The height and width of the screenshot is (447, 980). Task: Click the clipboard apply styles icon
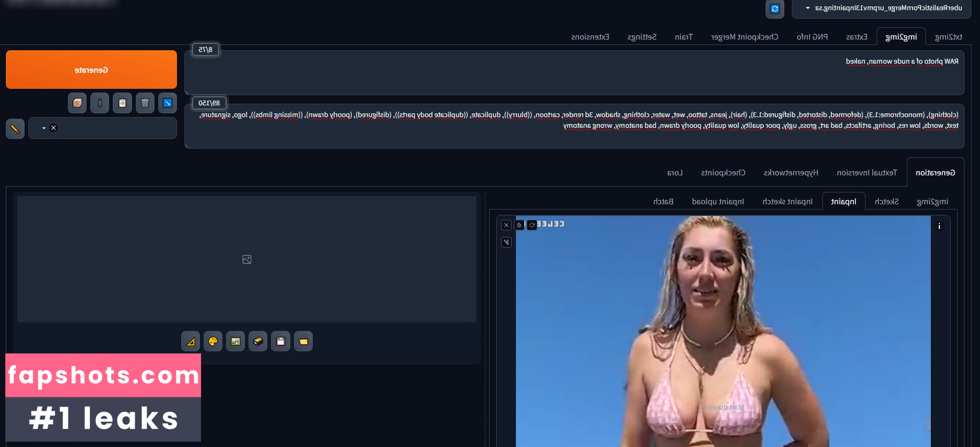tap(122, 103)
